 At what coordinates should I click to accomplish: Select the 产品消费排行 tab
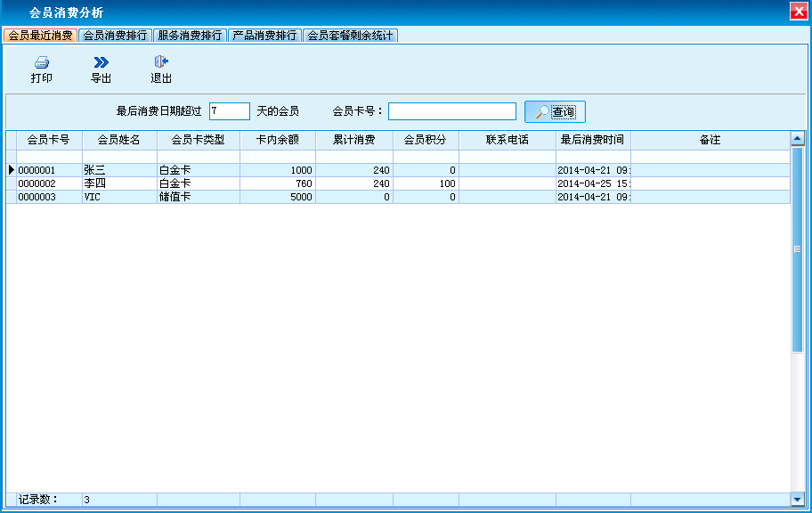pos(264,36)
